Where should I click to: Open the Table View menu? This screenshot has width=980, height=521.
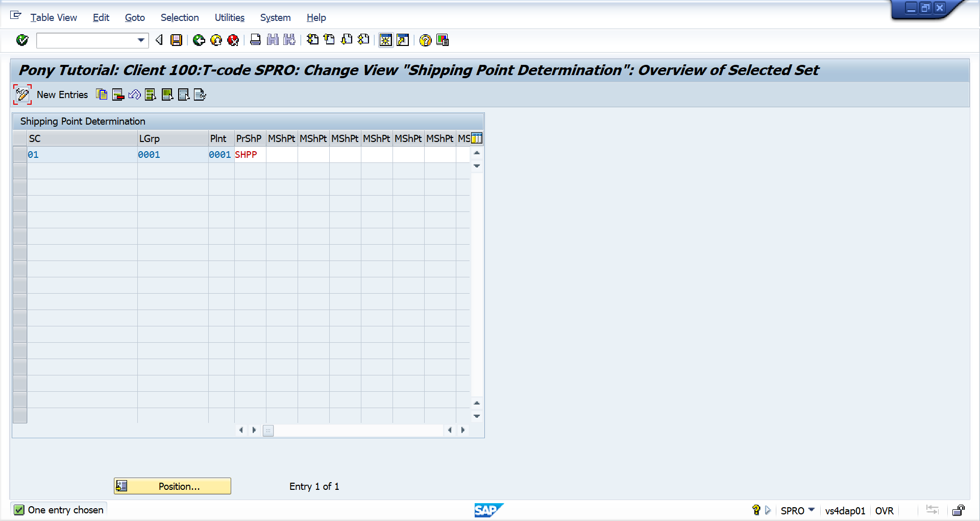54,17
